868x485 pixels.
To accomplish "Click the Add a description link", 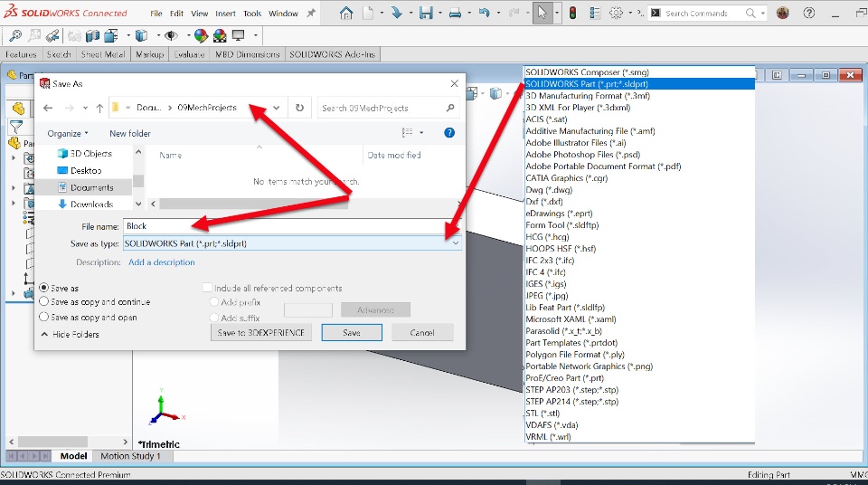I will [x=162, y=262].
